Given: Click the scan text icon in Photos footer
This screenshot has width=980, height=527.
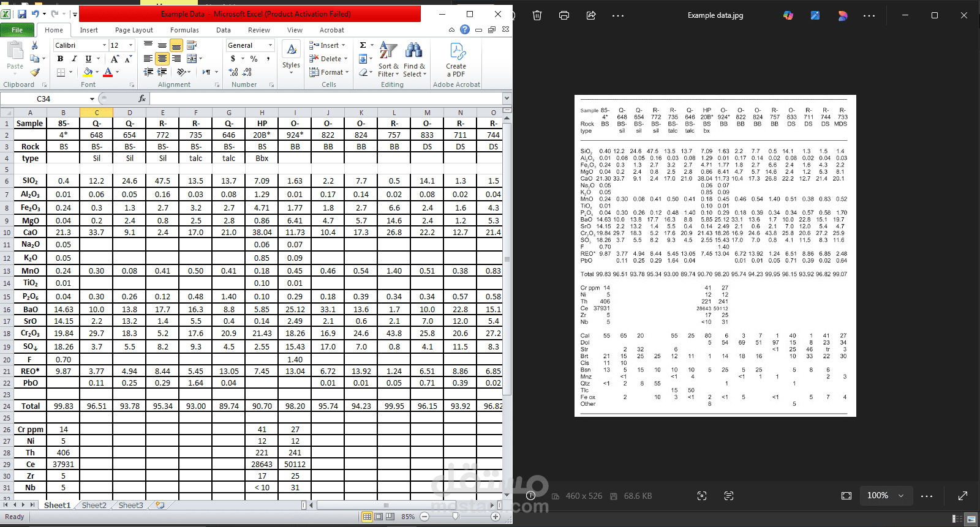Looking at the screenshot, I should pyautogui.click(x=729, y=496).
